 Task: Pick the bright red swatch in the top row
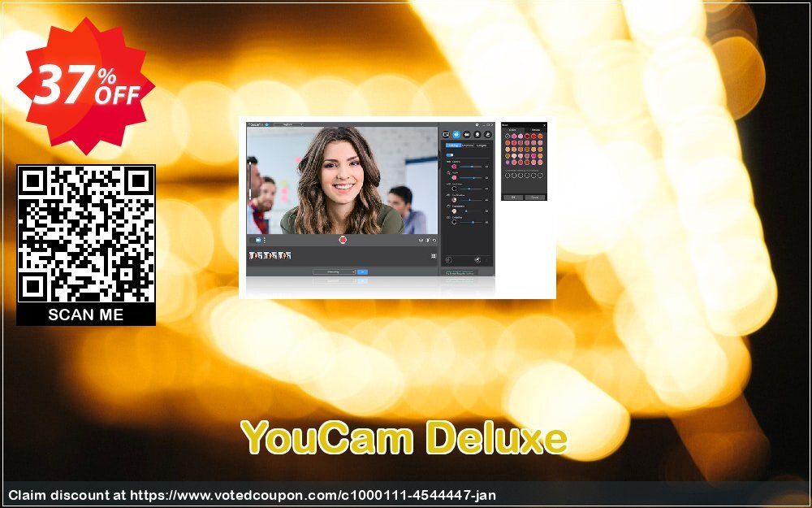[x=533, y=137]
